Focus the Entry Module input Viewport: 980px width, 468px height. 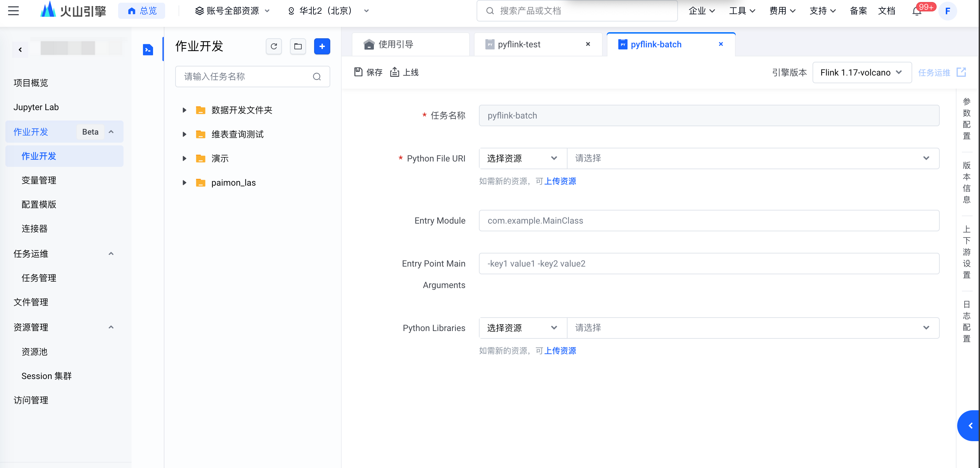click(709, 221)
